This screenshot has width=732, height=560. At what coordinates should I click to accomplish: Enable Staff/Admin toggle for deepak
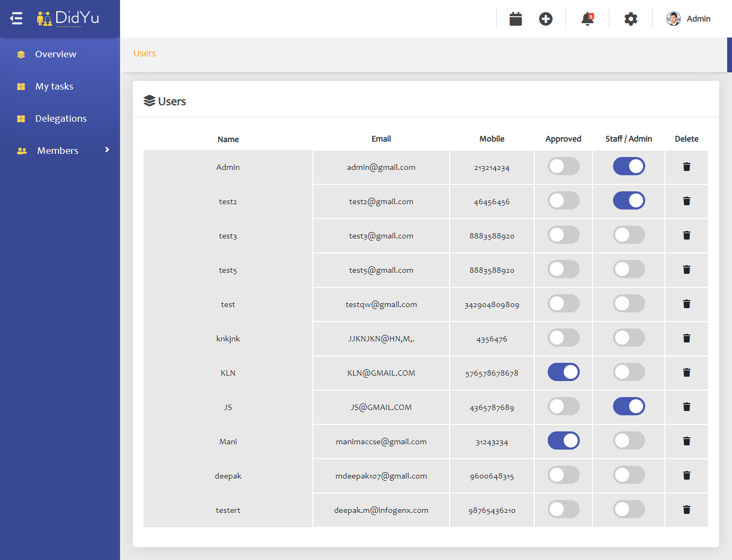click(x=629, y=475)
